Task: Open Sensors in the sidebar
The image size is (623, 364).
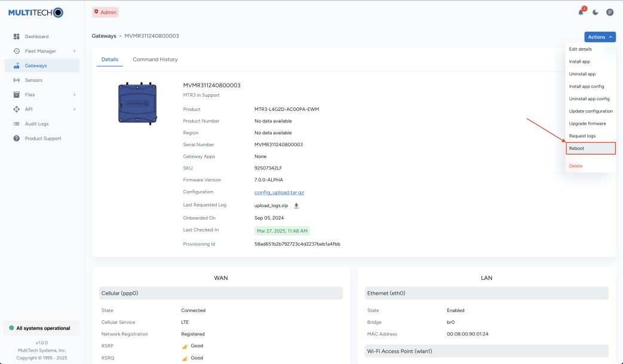Action: (x=42, y=80)
